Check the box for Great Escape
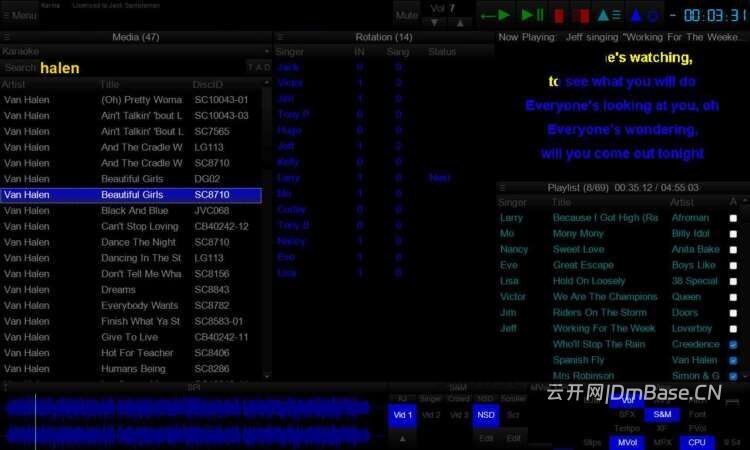The image size is (750, 450). (733, 265)
